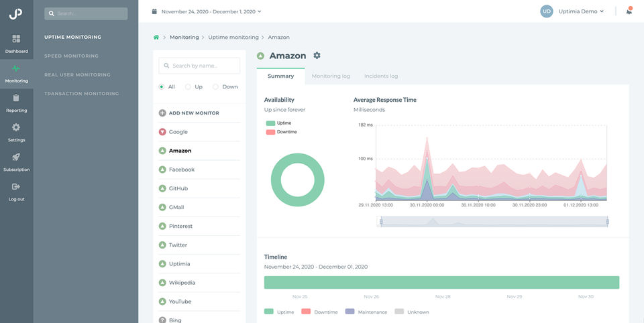Viewport: 644px width, 323px height.
Task: Click the calendar icon by date range
Action: [x=154, y=11]
